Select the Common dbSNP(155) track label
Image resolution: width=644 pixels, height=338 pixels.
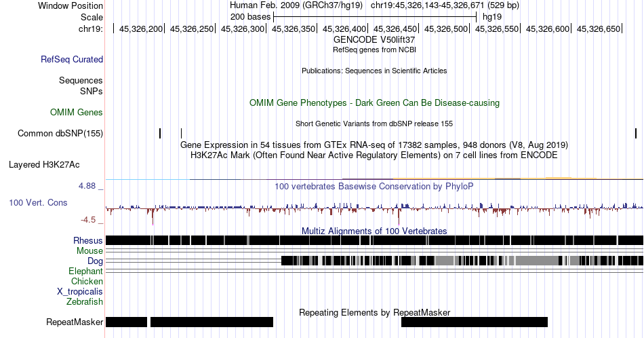coord(60,133)
